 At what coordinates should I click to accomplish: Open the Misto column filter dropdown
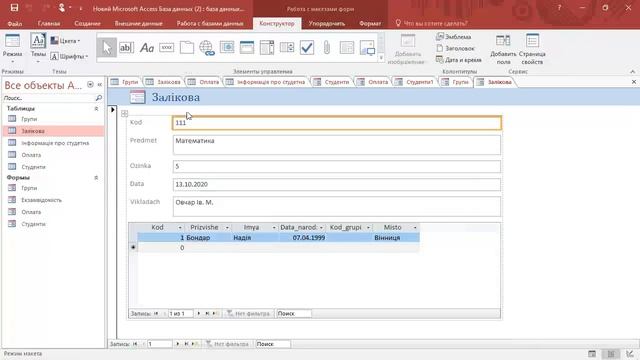tap(415, 227)
